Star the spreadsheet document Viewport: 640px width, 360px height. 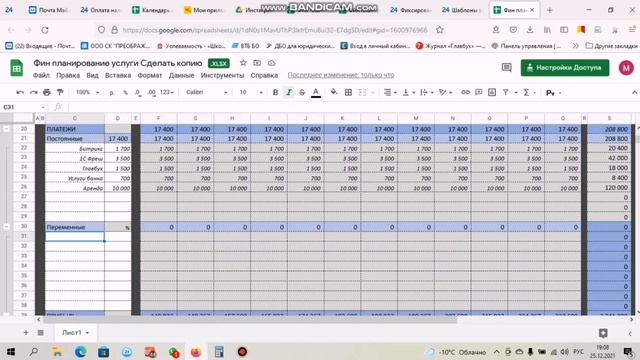(243, 63)
